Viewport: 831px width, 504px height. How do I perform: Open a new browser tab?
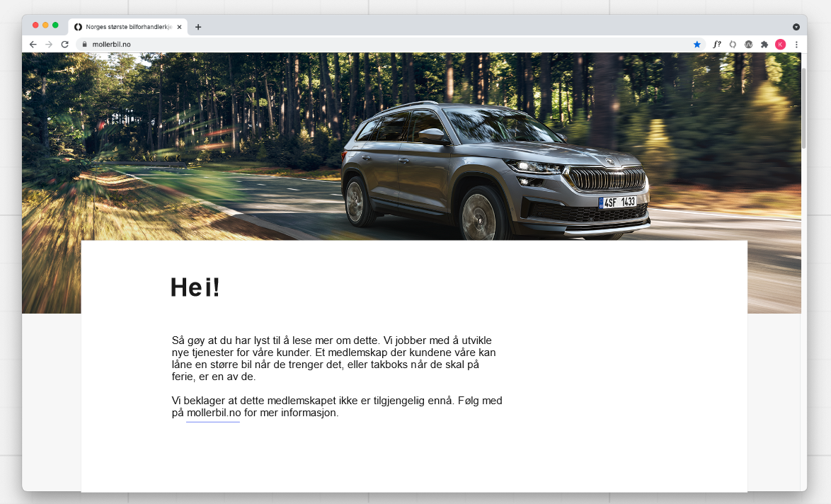[198, 27]
